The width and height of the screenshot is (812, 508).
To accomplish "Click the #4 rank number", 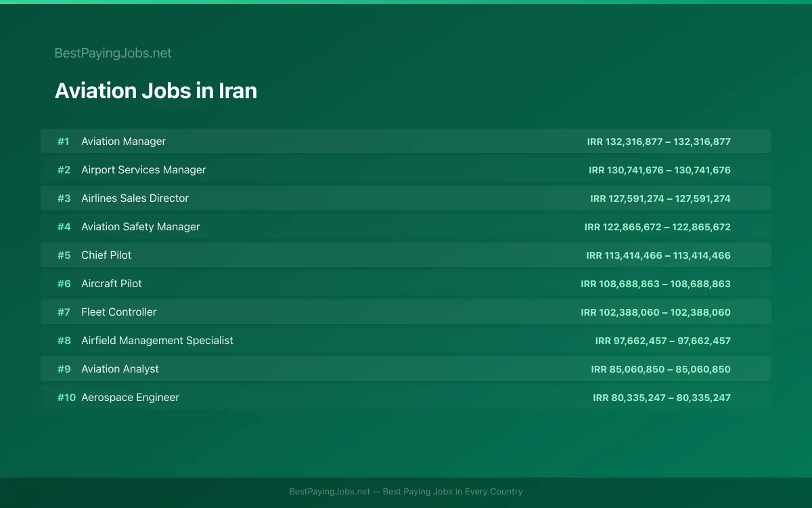I will tap(64, 227).
